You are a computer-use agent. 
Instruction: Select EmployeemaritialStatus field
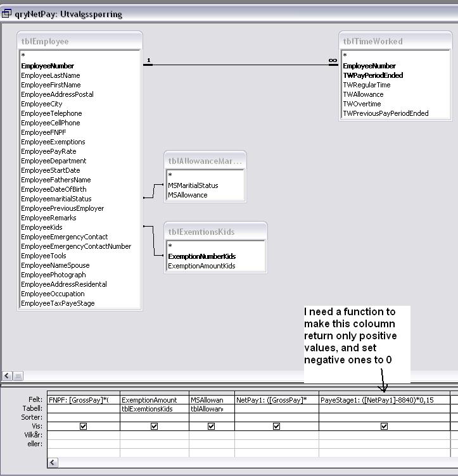(x=80, y=199)
